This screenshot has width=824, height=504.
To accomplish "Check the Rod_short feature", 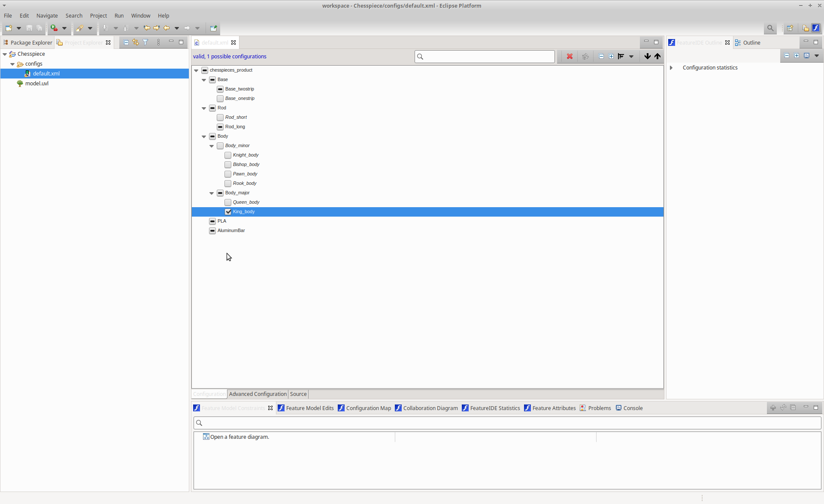I will click(x=220, y=117).
